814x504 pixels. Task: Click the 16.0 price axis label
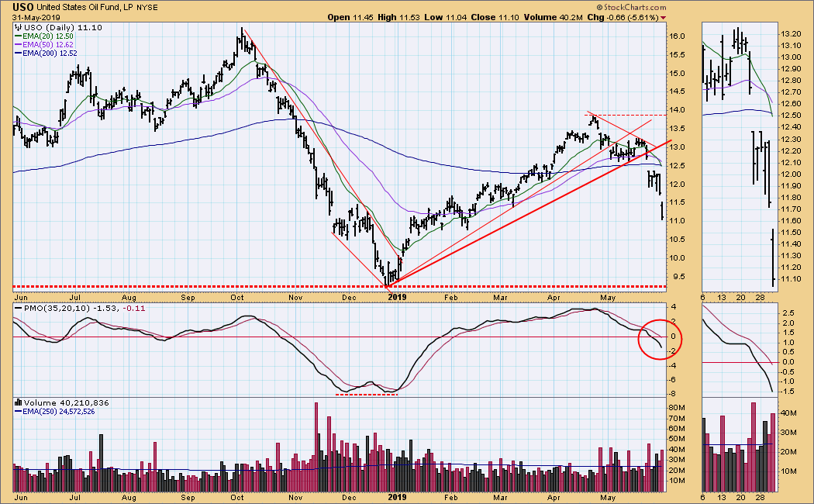click(677, 36)
